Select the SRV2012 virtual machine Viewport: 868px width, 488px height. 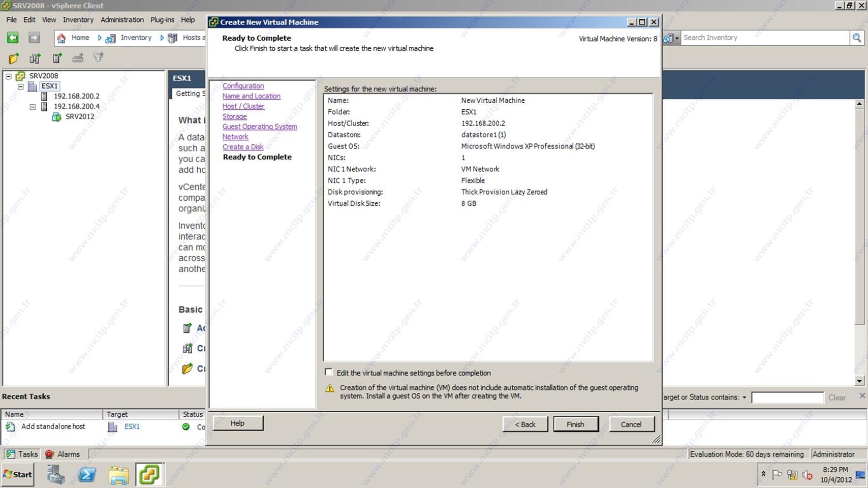[x=80, y=116]
